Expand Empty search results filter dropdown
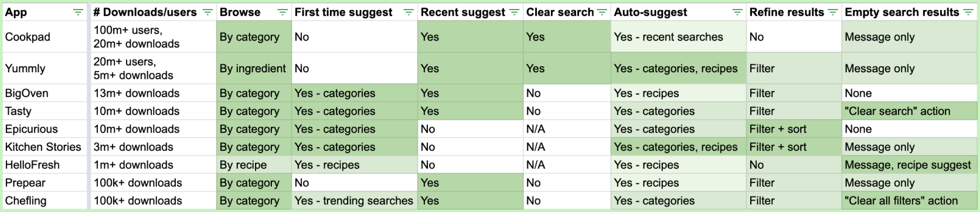Image resolution: width=980 pixels, height=212 pixels. click(968, 12)
